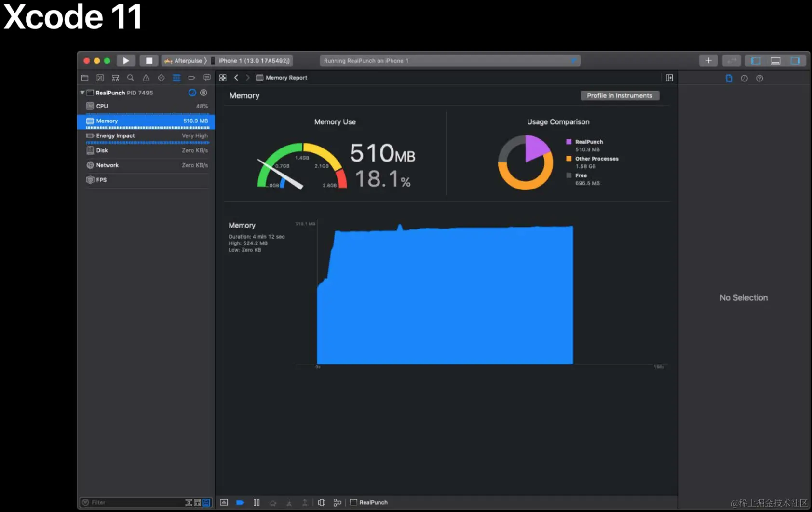
Task: Select the Network gauge row
Action: pyautogui.click(x=146, y=165)
